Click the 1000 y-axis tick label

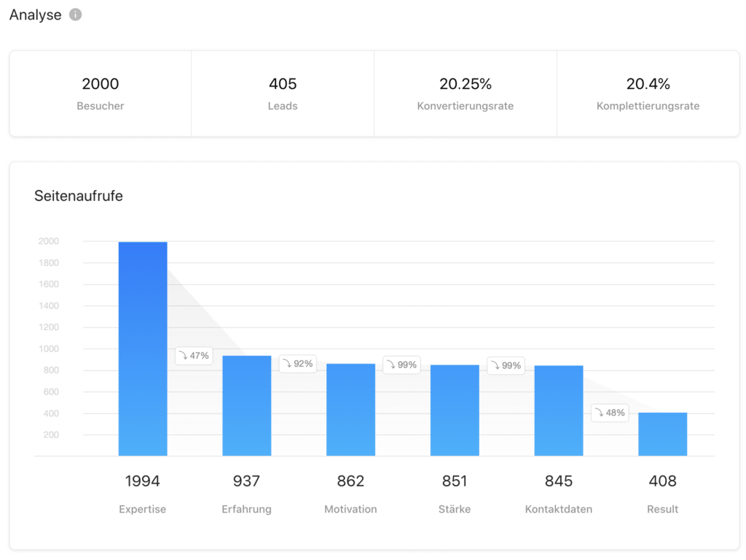click(49, 349)
